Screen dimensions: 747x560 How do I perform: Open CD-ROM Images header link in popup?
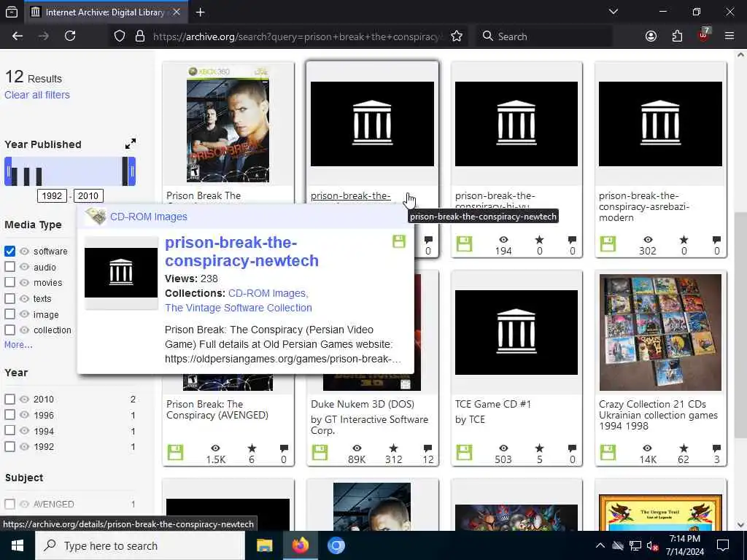149,217
